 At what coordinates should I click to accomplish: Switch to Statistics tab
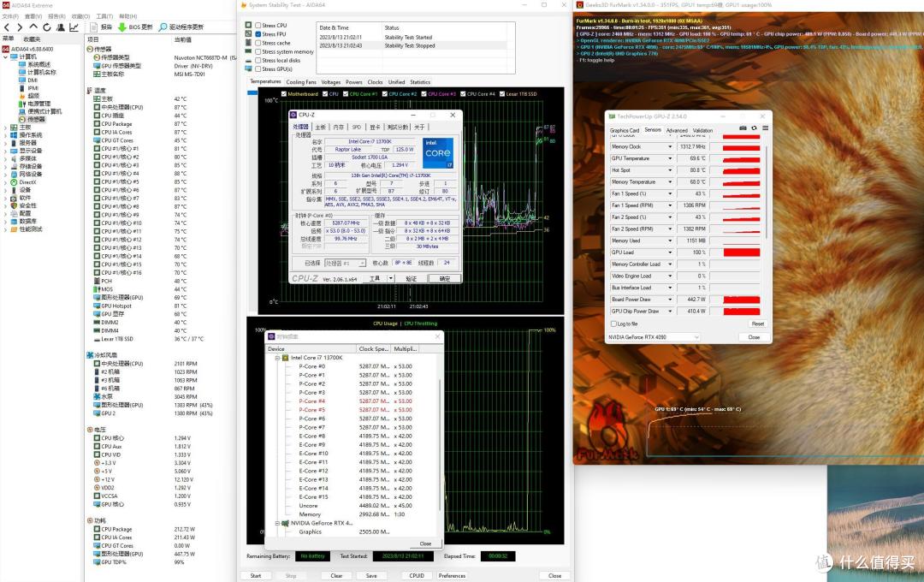click(x=420, y=82)
